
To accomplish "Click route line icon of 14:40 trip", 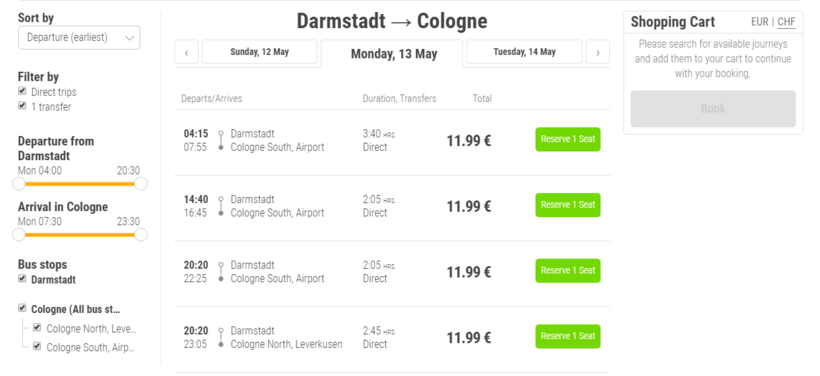I will coord(221,206).
